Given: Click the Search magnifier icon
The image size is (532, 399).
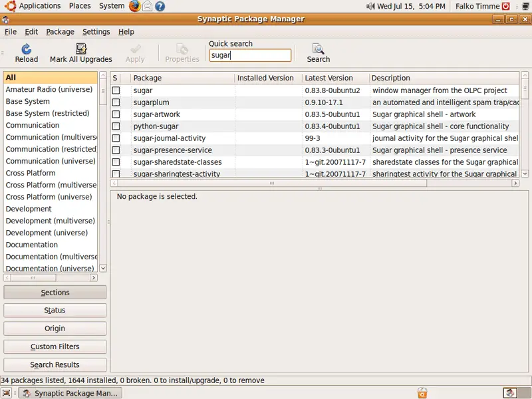Looking at the screenshot, I should click(x=318, y=49).
